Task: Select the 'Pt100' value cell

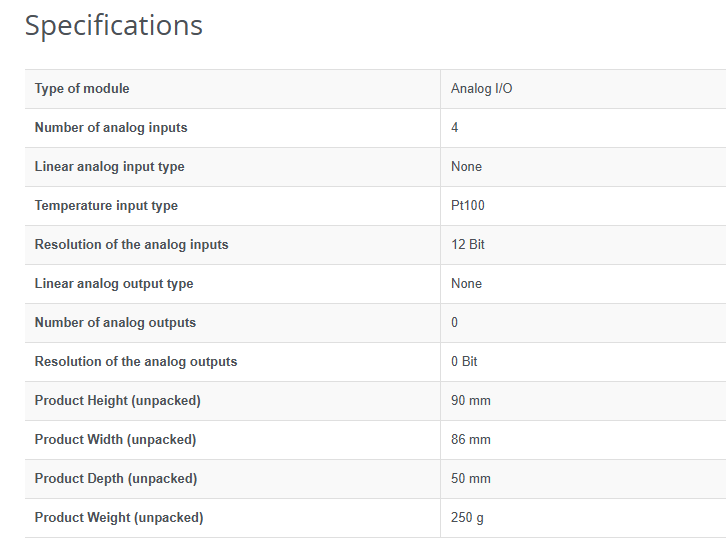Action: click(x=468, y=206)
